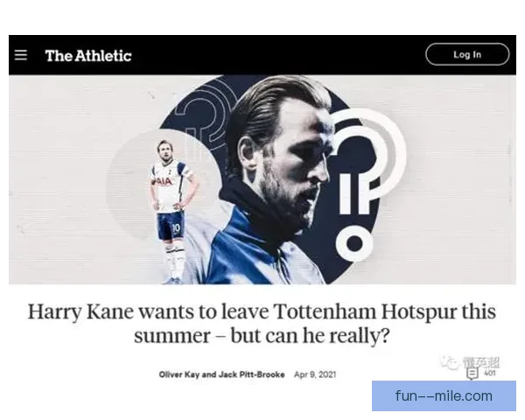Click the Apr 9, 2021 date
The width and height of the screenshot is (525, 420).
315,374
